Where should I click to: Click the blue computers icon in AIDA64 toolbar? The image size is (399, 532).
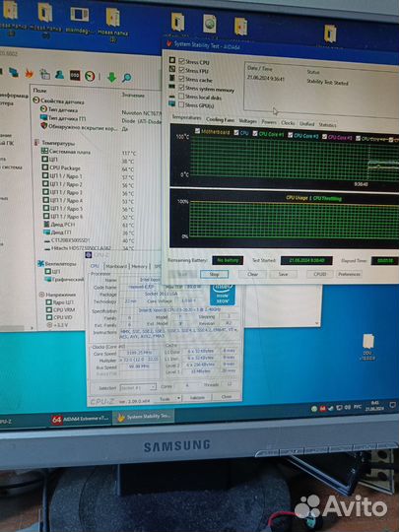pos(14,72)
